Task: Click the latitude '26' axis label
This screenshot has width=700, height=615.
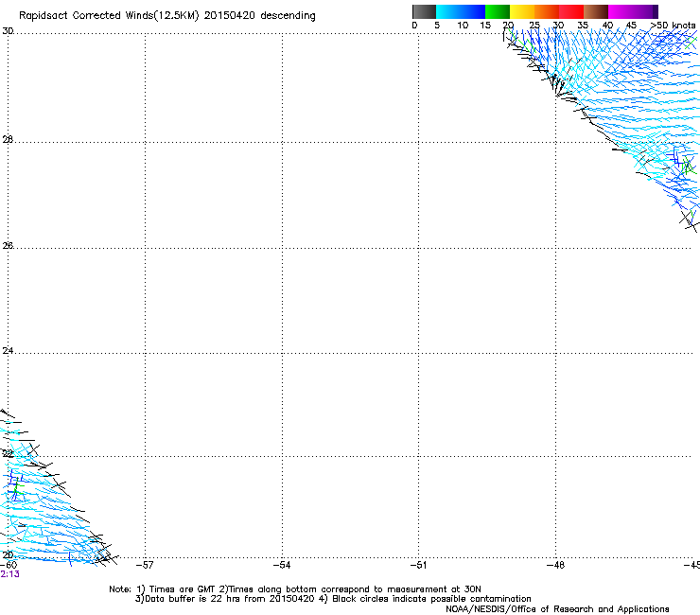Action: [x=8, y=246]
